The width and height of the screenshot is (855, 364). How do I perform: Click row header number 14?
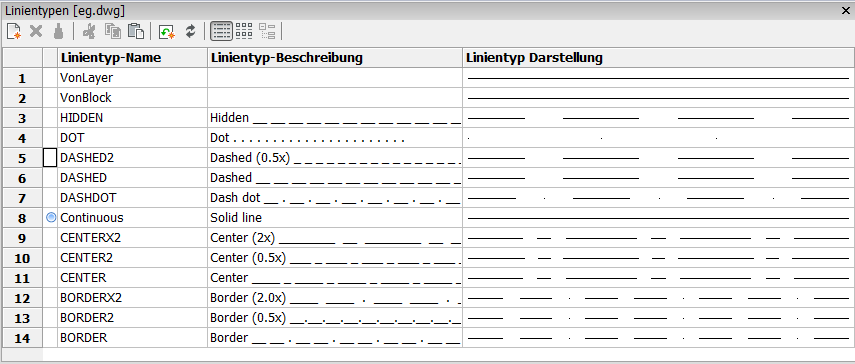pos(22,338)
